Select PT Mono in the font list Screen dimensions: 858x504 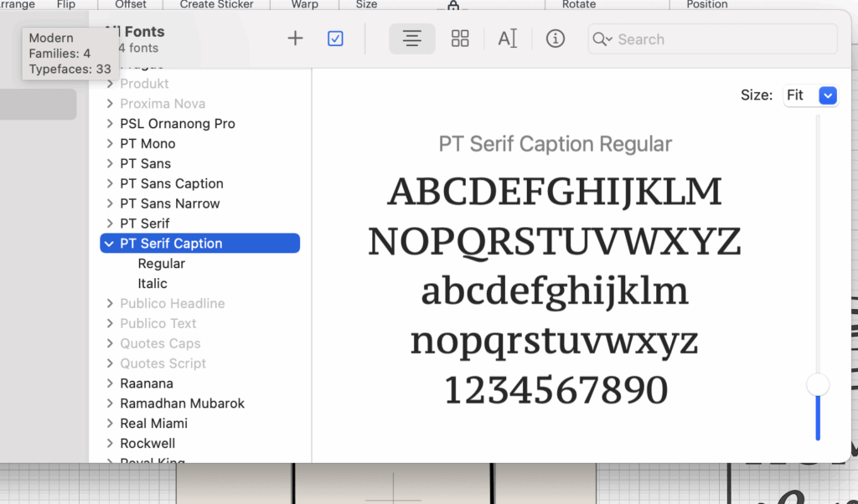click(147, 144)
